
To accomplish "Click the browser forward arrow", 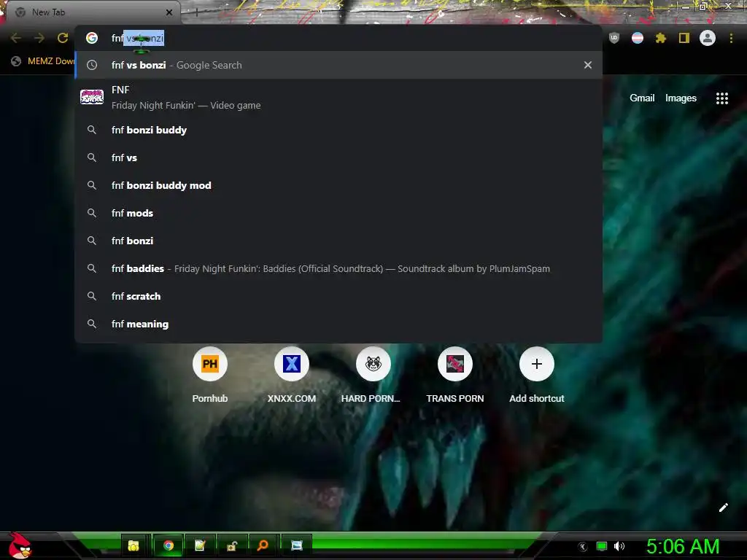I will pyautogui.click(x=39, y=38).
